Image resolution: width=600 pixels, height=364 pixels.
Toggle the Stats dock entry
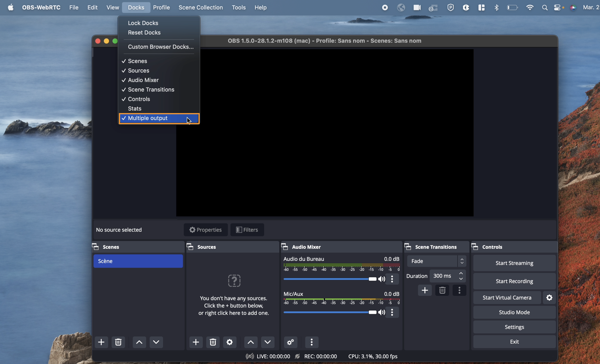tap(135, 108)
